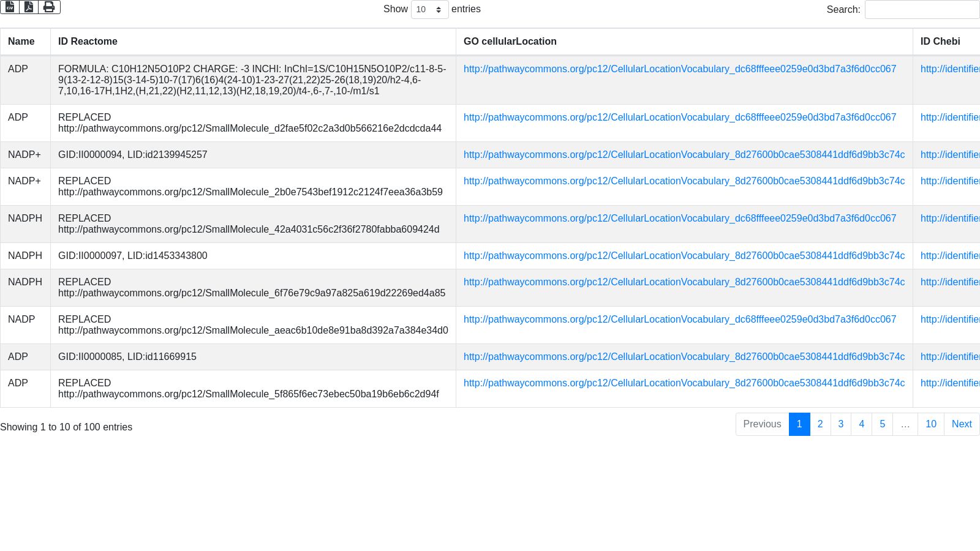Open last ADP row ID Chebi link
Image resolution: width=980 pixels, height=551 pixels.
949,383
